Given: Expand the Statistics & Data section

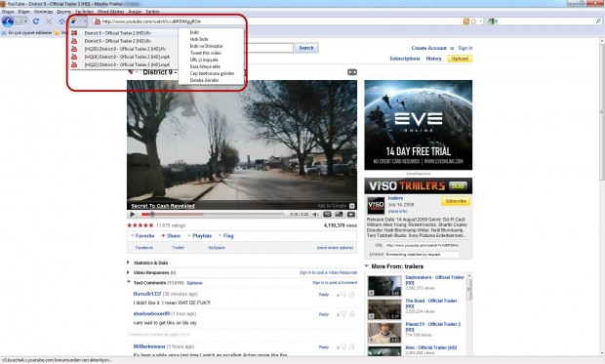Looking at the screenshot, I should [x=150, y=263].
